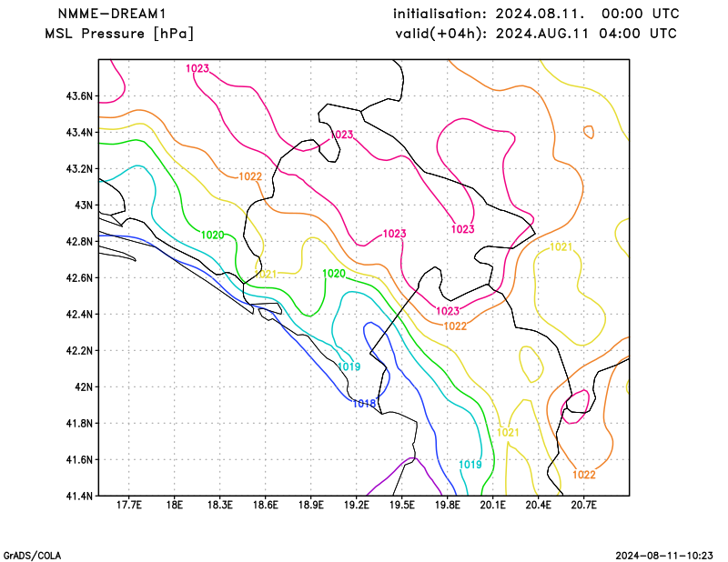Screen dimensions: 728x562
Task: Click the 18.9E longitude label
Action: tap(310, 505)
